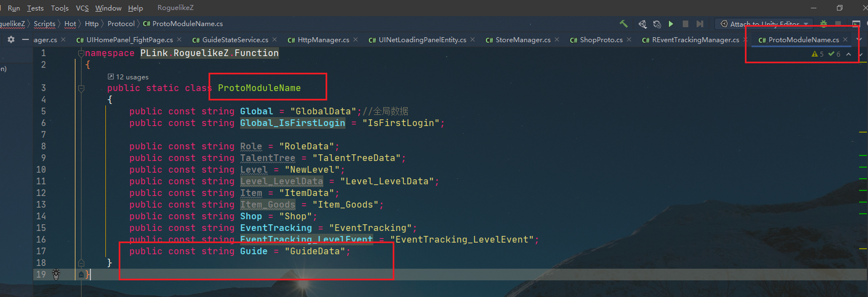Collapse the namespace fold marker on line 1

coord(81,53)
